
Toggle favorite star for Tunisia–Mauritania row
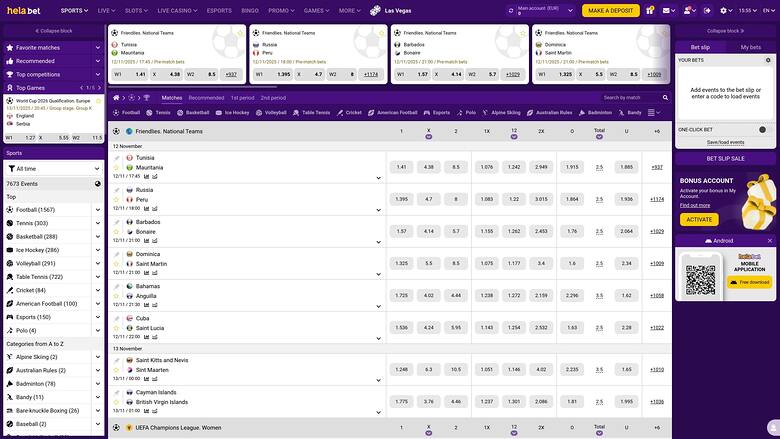[117, 168]
